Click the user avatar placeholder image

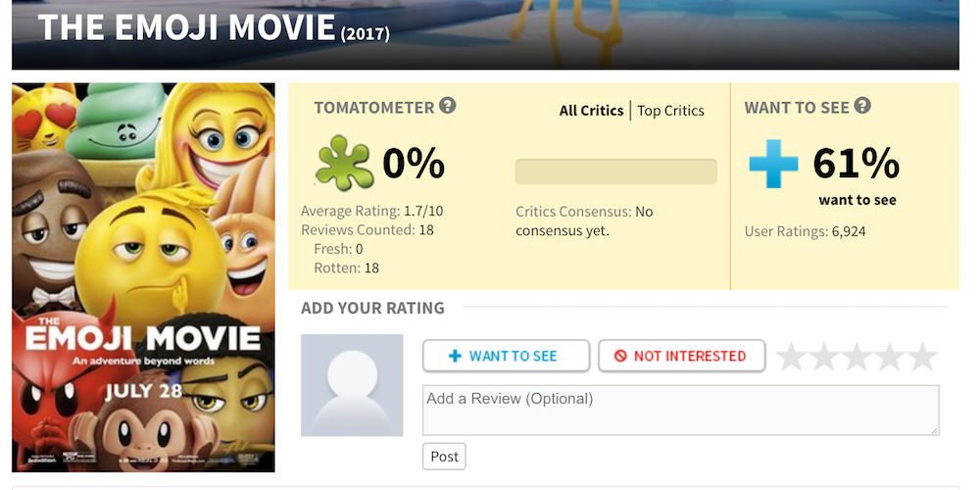352,385
